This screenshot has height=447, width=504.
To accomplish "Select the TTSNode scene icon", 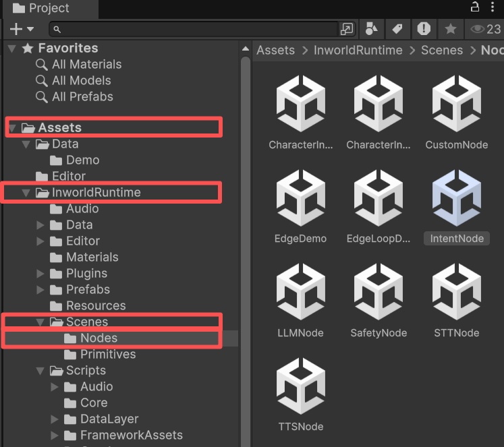I will coord(300,386).
